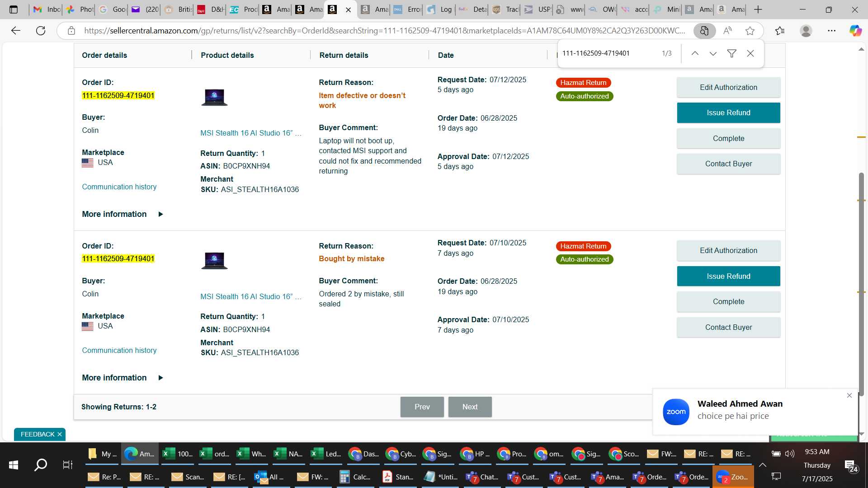Dismiss the Zoom chat notification
The width and height of the screenshot is (868, 488).
pos(849,395)
